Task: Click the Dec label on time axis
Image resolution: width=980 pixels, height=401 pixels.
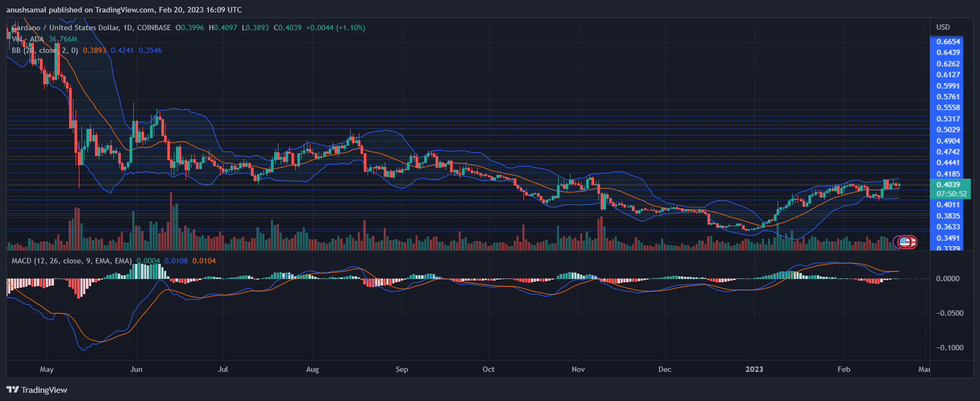Action: (x=665, y=369)
